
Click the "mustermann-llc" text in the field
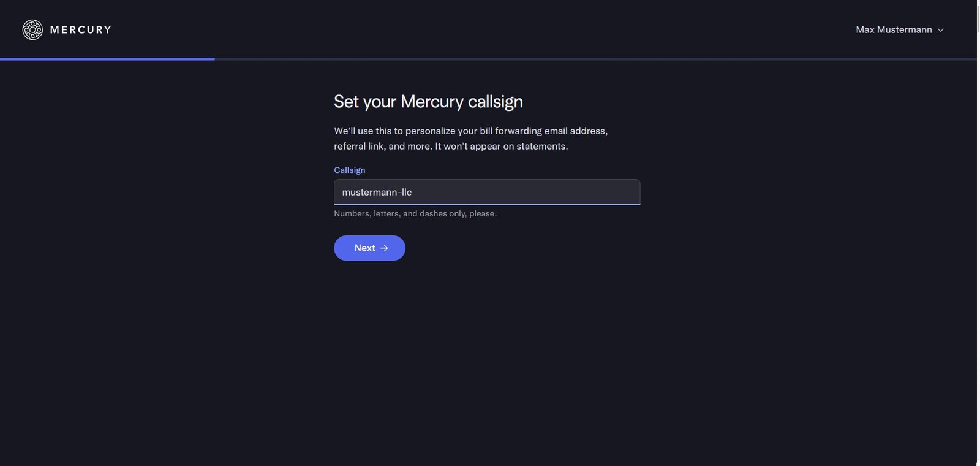[377, 192]
